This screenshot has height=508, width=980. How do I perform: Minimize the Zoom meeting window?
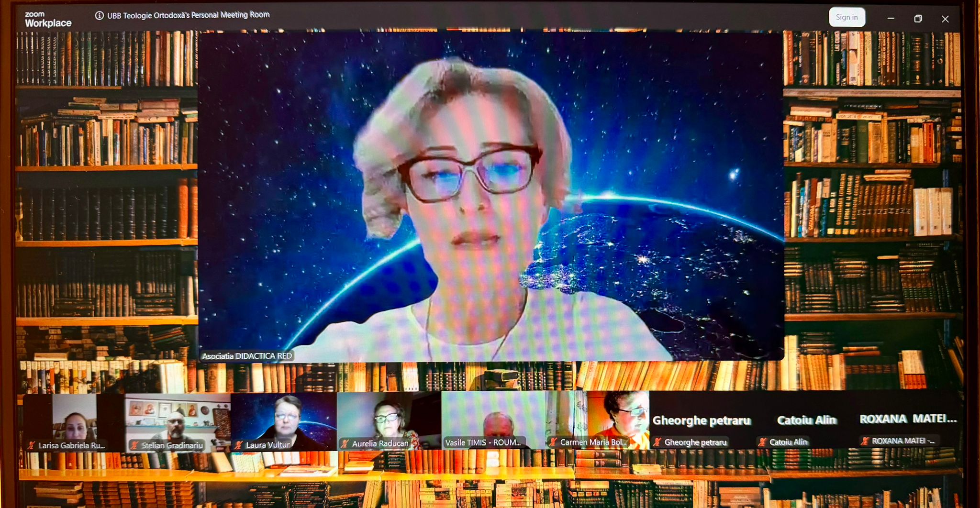pos(891,19)
